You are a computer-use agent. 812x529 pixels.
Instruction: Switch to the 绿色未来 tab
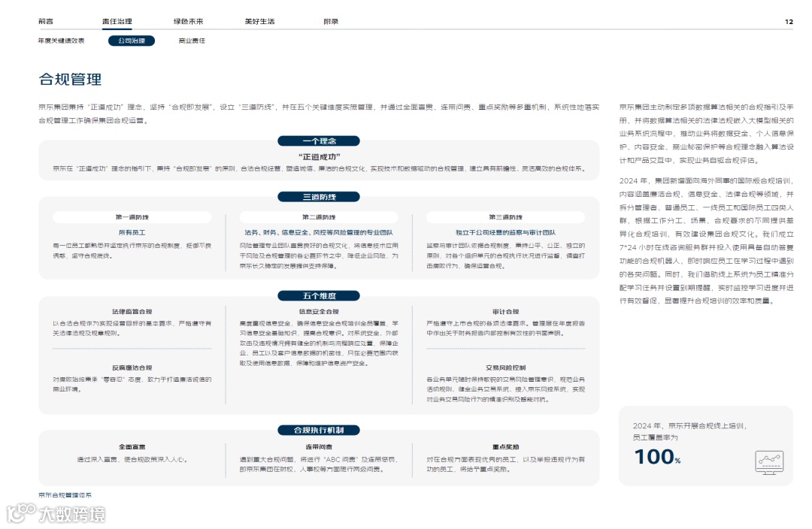pyautogui.click(x=189, y=21)
